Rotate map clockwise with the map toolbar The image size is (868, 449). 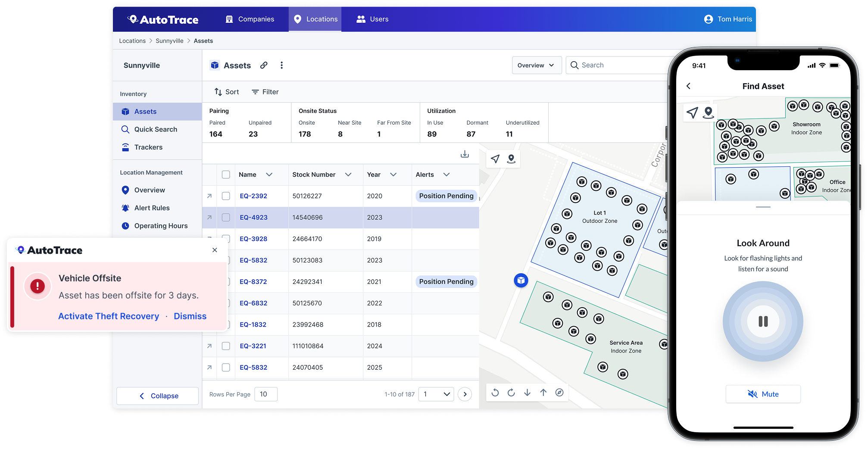tap(511, 393)
